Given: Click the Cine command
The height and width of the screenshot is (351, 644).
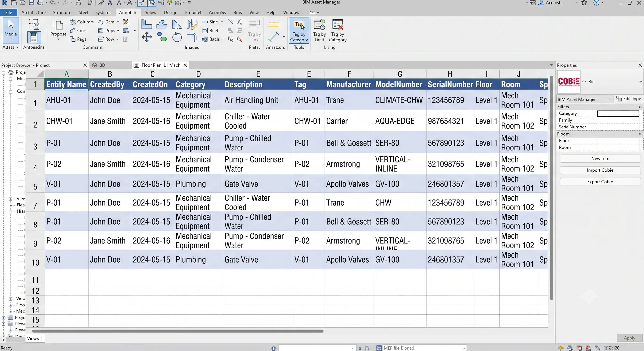Looking at the screenshot, I should (78, 30).
